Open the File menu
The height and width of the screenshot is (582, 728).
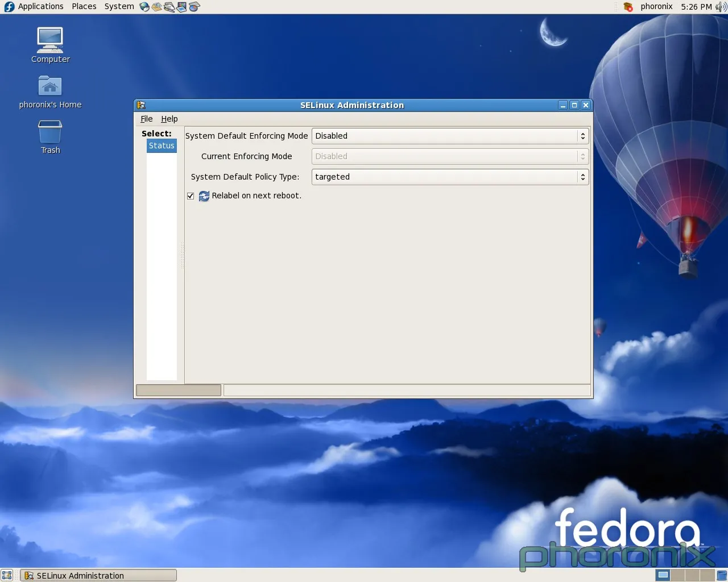(x=147, y=119)
